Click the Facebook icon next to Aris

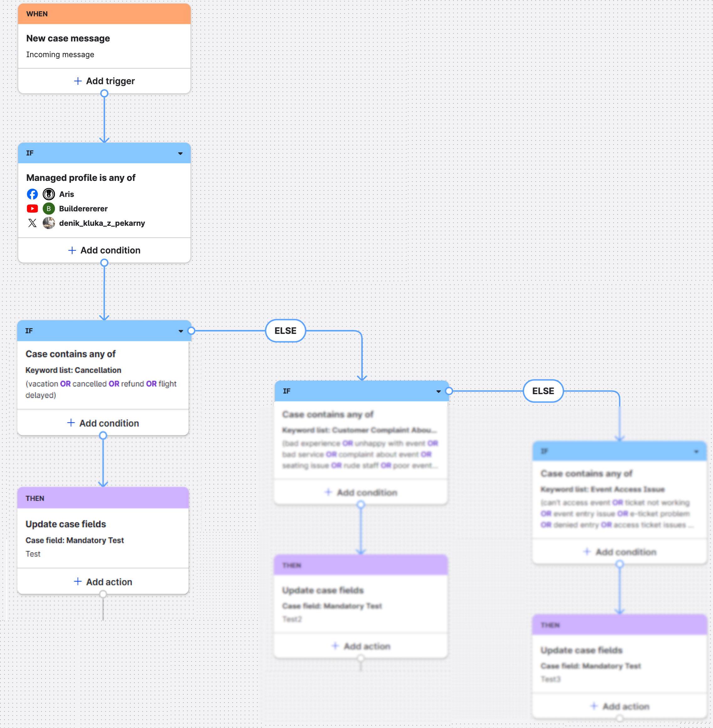coord(32,194)
